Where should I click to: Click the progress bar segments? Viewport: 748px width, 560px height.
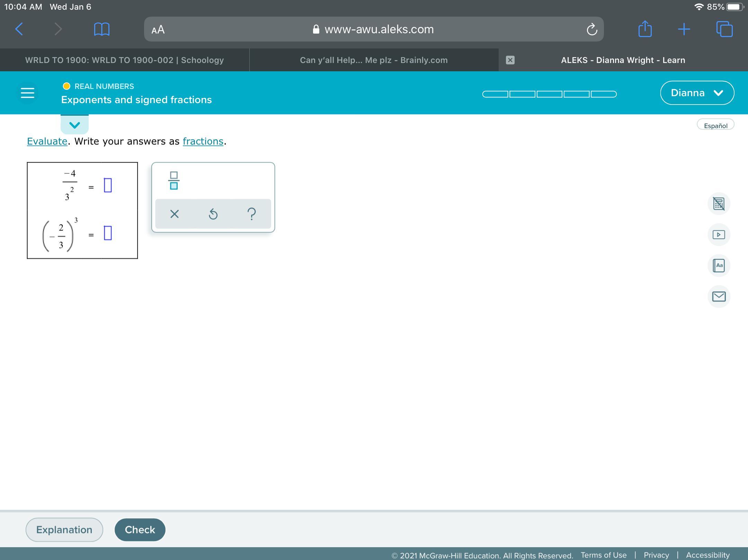(549, 94)
